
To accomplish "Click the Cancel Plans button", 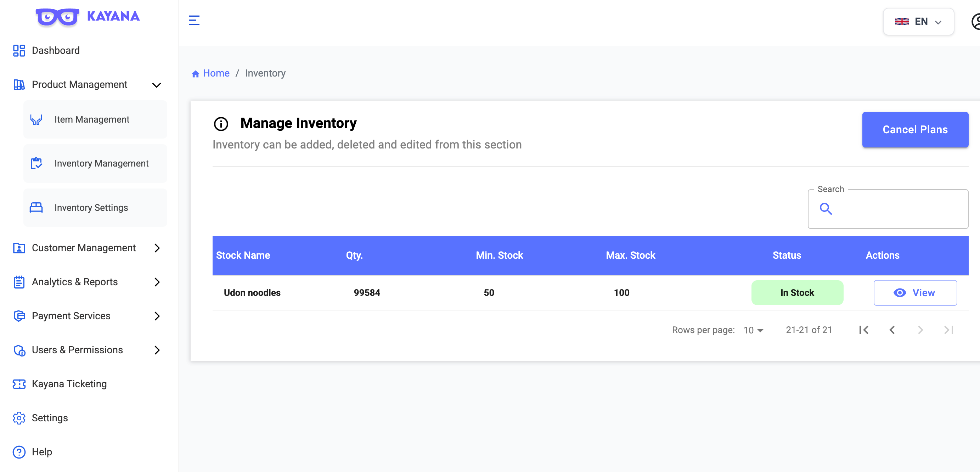I will point(915,130).
